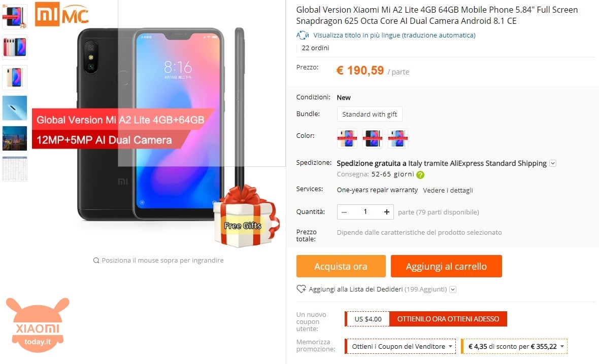This screenshot has width=599, height=364.
Task: Expand the wishlist list dropdown arrow
Action: (x=453, y=289)
